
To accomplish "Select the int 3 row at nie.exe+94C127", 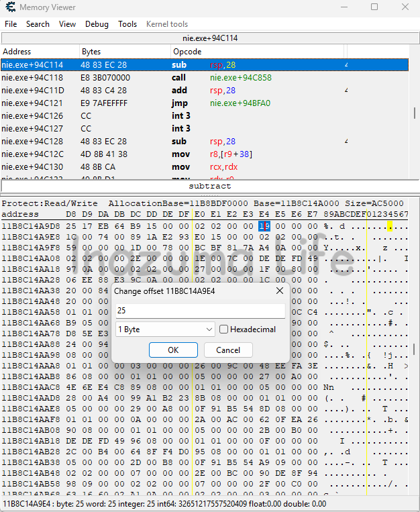I will pos(205,128).
